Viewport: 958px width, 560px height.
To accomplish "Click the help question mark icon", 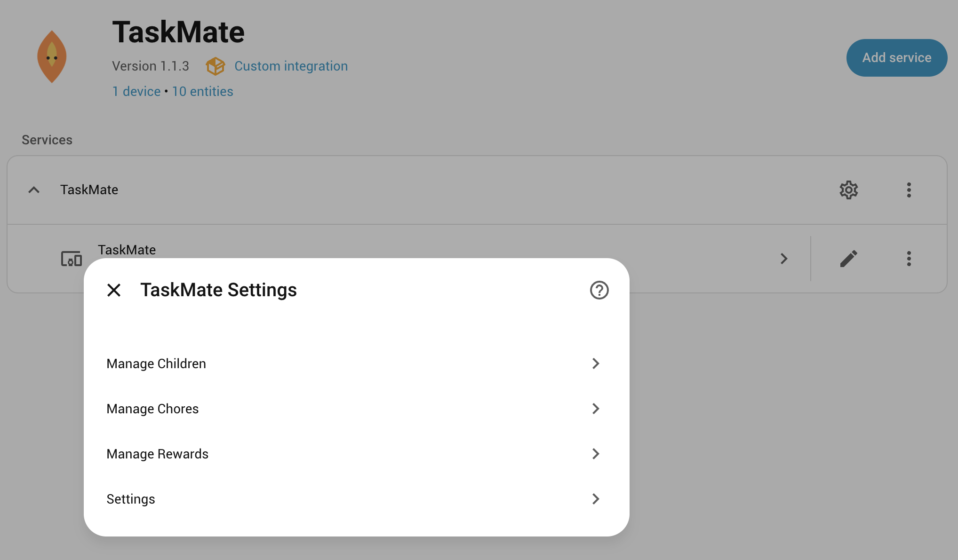I will coord(599,290).
